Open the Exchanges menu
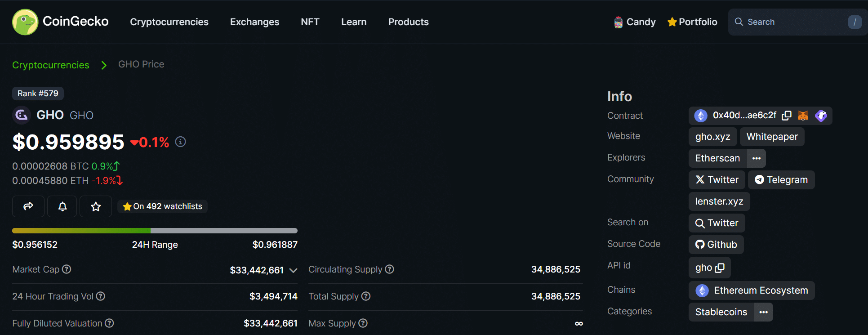The width and height of the screenshot is (868, 335). coord(254,22)
